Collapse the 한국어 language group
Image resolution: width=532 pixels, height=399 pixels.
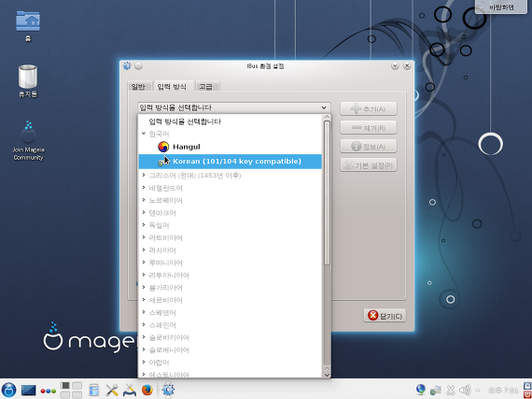point(144,134)
